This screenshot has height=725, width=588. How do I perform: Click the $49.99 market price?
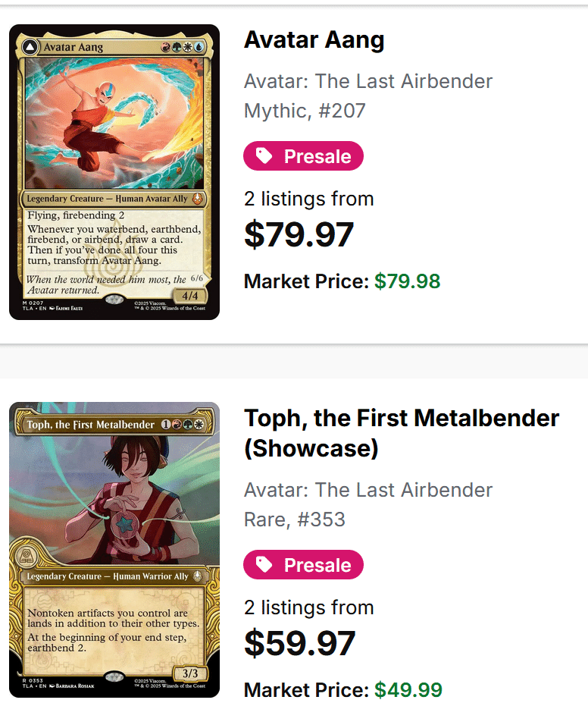(x=408, y=690)
